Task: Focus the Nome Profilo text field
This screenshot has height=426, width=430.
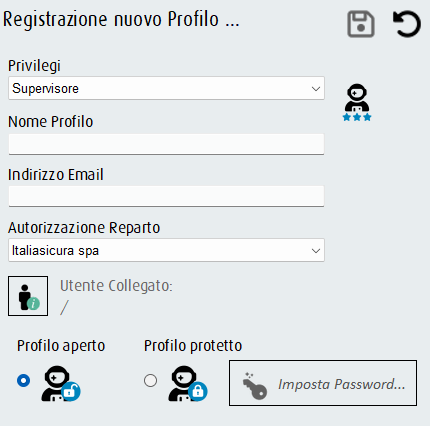Action: (166, 144)
